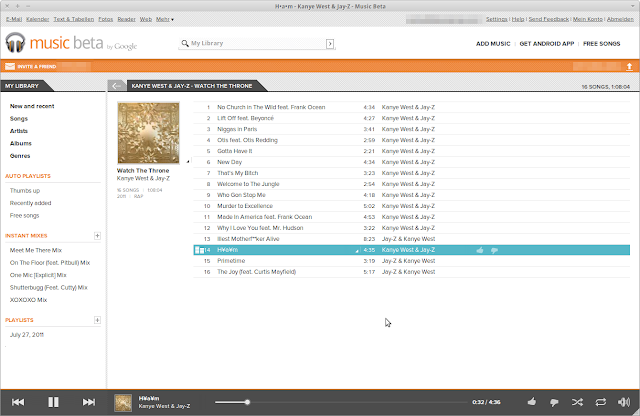Open the Recently added playlist

pyautogui.click(x=31, y=203)
